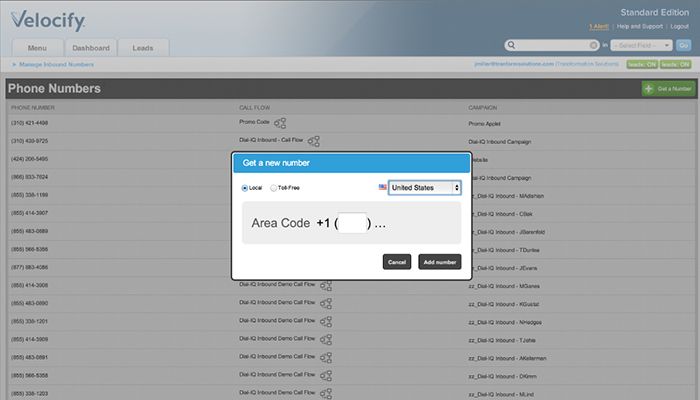Open call flow icon in the MGanes row
The height and width of the screenshot is (400, 700).
(x=326, y=286)
